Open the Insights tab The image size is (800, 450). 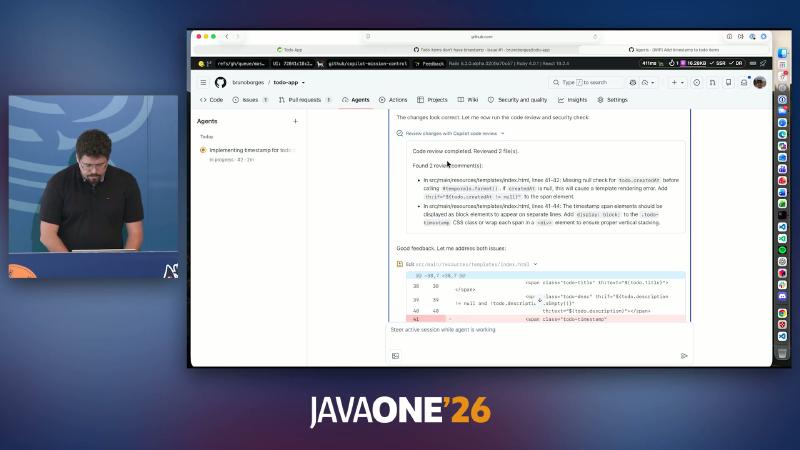[x=572, y=100]
